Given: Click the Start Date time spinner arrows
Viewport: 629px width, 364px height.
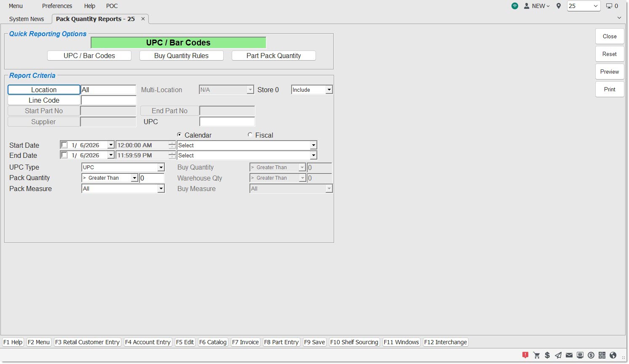Looking at the screenshot, I should coord(172,145).
